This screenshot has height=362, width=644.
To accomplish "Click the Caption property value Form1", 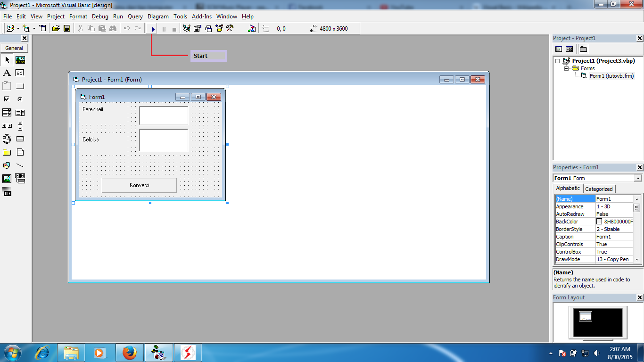I will tap(614, 237).
